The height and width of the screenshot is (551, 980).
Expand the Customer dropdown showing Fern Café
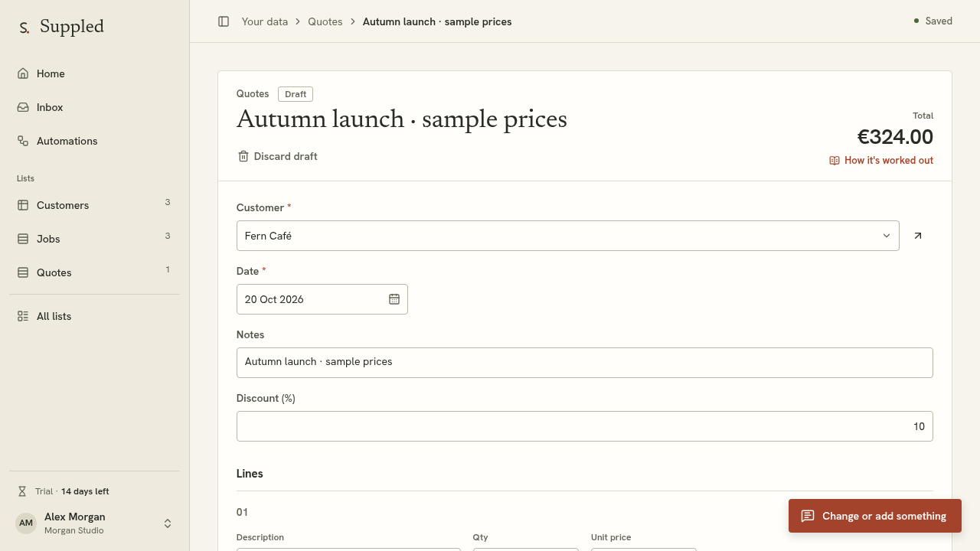point(568,236)
